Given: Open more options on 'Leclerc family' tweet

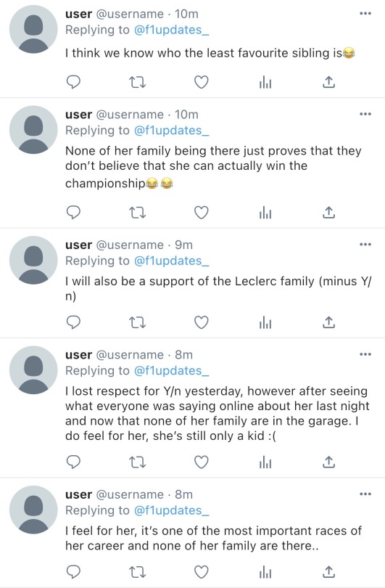Looking at the screenshot, I should point(365,245).
